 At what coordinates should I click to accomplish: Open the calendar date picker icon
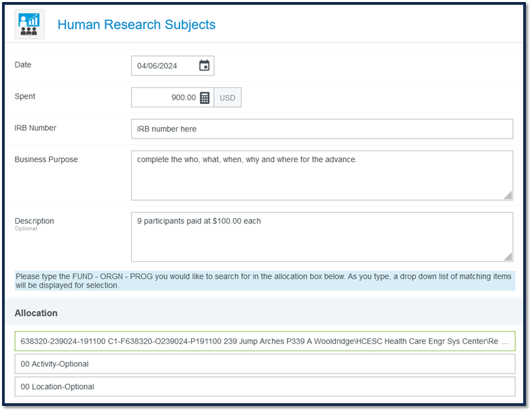click(205, 65)
